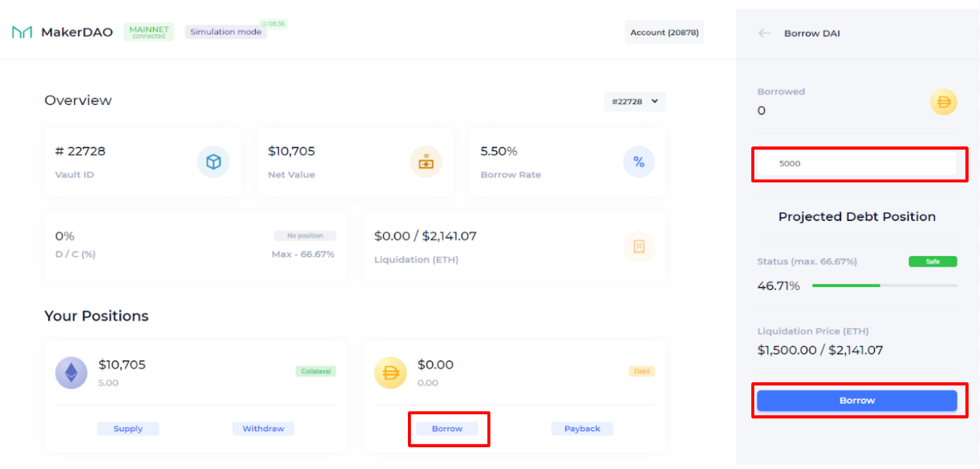This screenshot has height=469, width=980.
Task: Click the MakerDAO brand name
Action: pos(77,32)
